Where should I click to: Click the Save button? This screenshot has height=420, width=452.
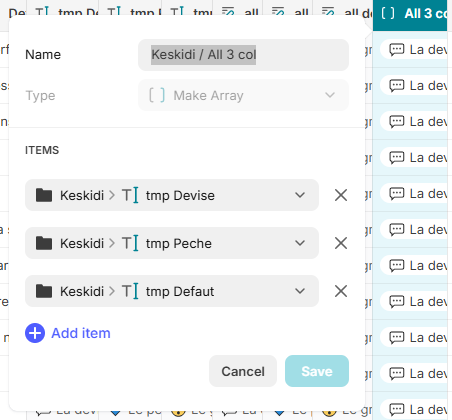[317, 371]
